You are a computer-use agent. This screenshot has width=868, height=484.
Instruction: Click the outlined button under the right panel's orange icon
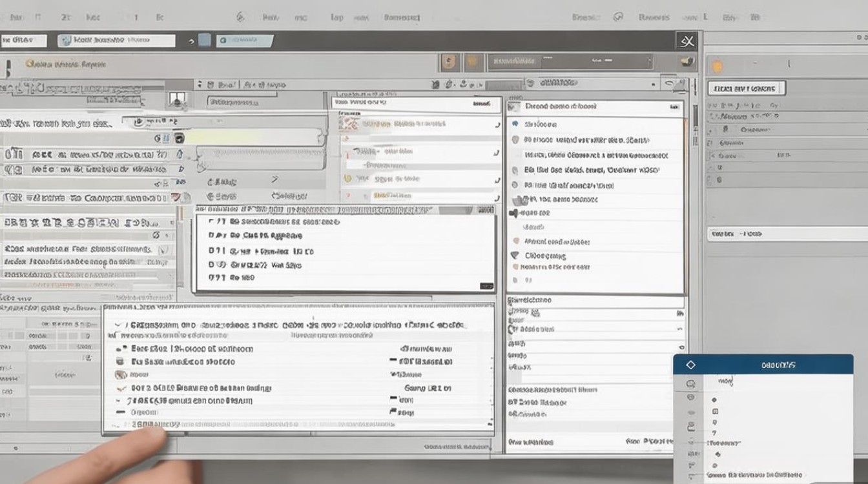point(746,88)
